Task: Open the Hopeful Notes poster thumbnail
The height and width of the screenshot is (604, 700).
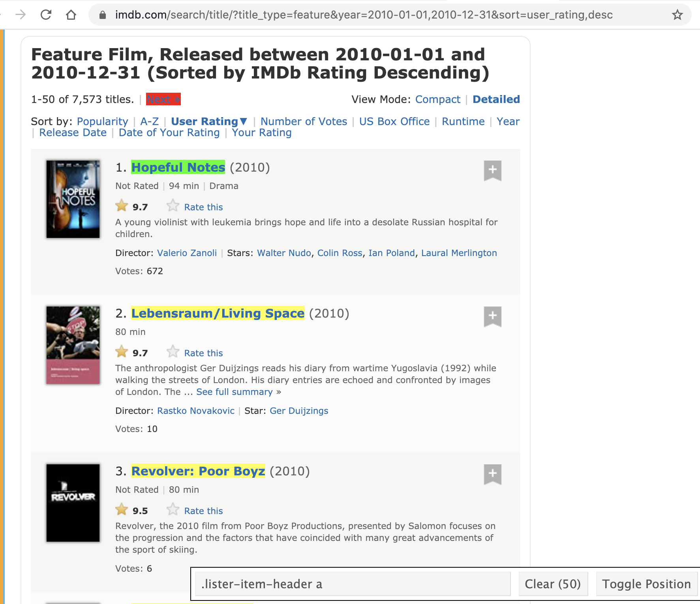Action: coord(73,199)
